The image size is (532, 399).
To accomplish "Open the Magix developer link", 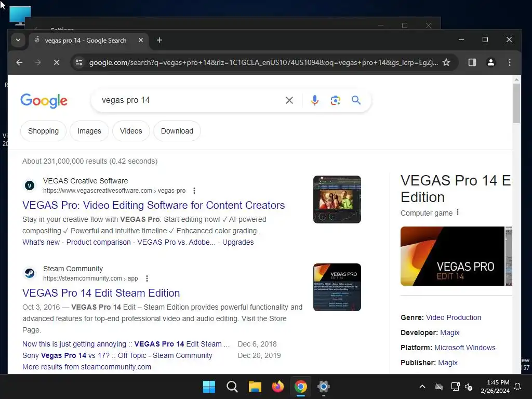I will 449,333.
